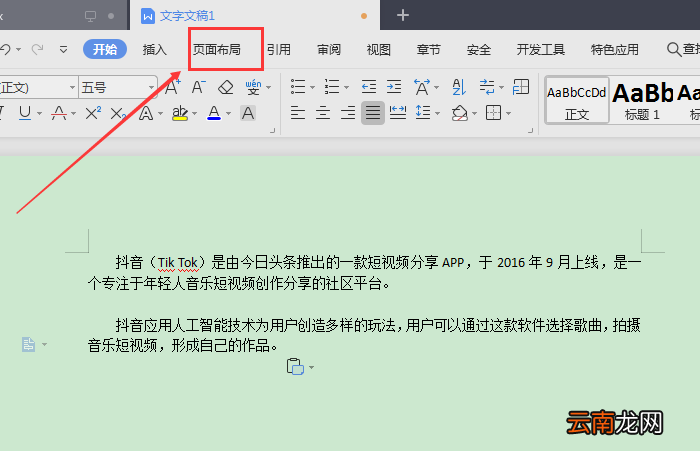Screen dimensions: 700x451
Task: Switch to the 开始 ribbon tab
Action: (x=105, y=49)
